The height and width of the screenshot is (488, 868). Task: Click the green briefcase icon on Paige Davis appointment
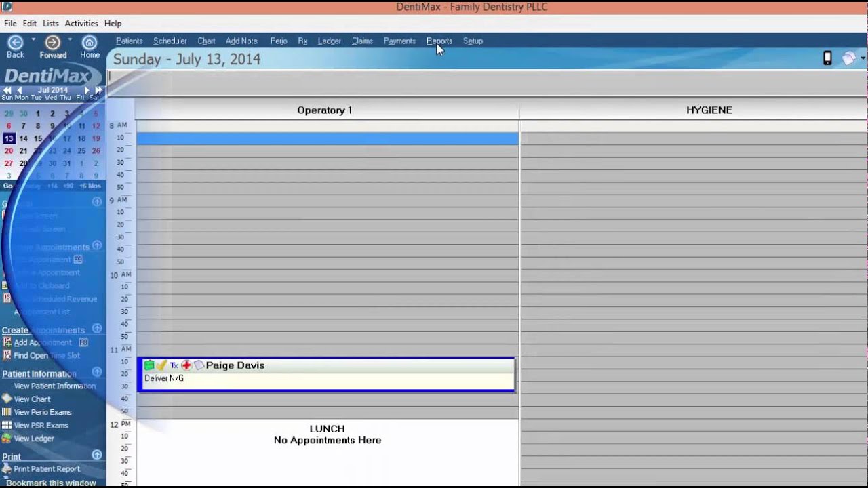coord(149,365)
